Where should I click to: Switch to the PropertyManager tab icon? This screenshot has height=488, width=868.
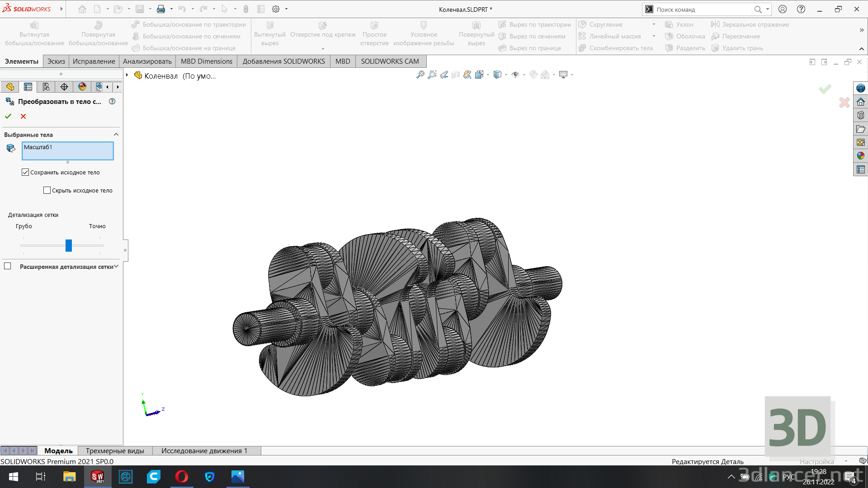pos(28,87)
